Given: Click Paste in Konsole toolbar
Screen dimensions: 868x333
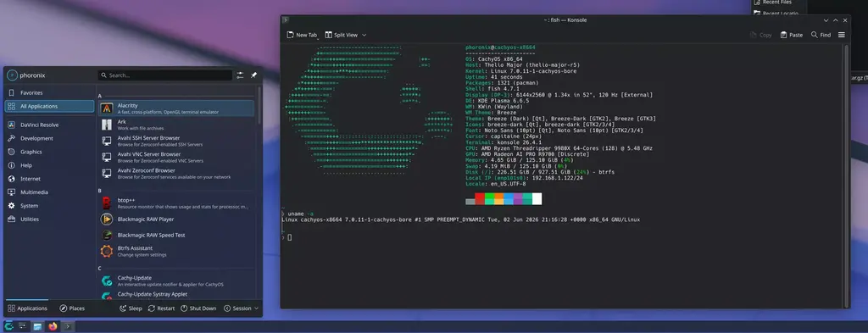Looking at the screenshot, I should (x=791, y=35).
